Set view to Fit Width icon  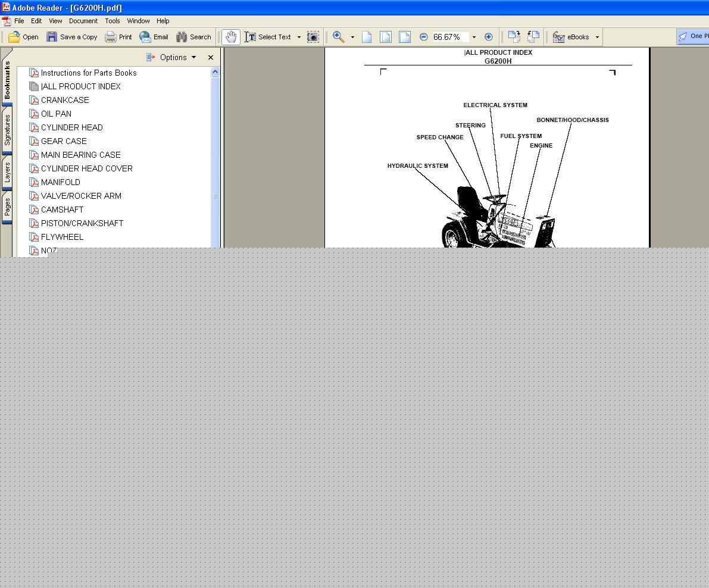[405, 37]
